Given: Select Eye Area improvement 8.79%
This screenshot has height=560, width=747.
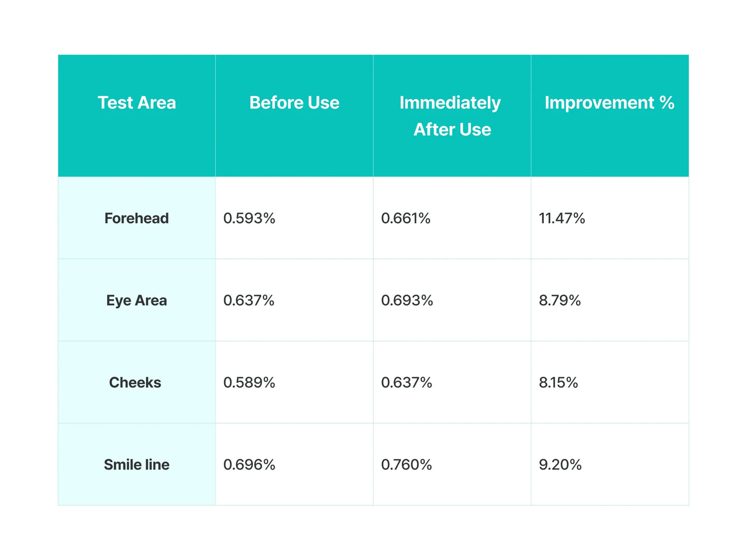Looking at the screenshot, I should tap(560, 301).
